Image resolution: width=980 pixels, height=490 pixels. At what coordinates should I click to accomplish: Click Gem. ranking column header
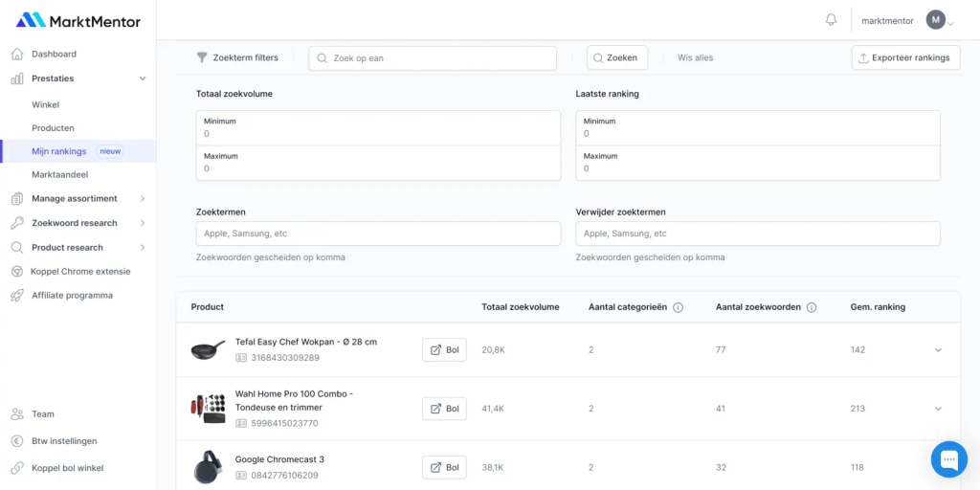point(879,307)
